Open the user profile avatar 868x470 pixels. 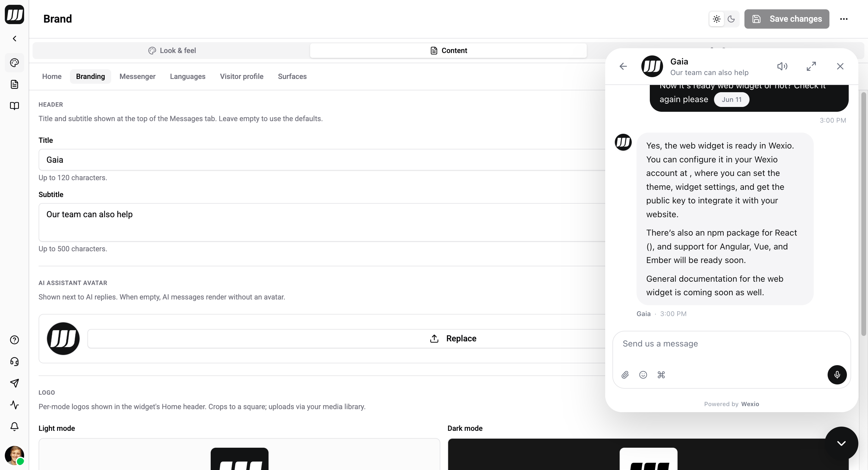point(14,456)
